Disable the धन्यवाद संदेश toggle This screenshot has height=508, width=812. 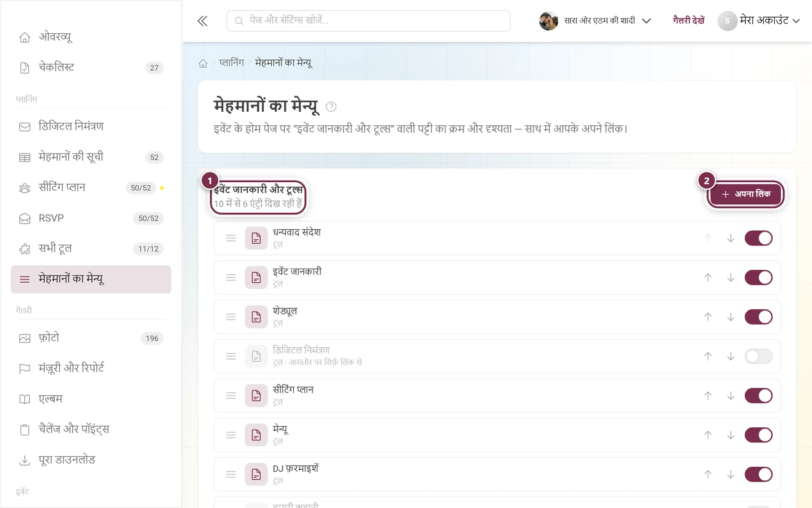[758, 238]
